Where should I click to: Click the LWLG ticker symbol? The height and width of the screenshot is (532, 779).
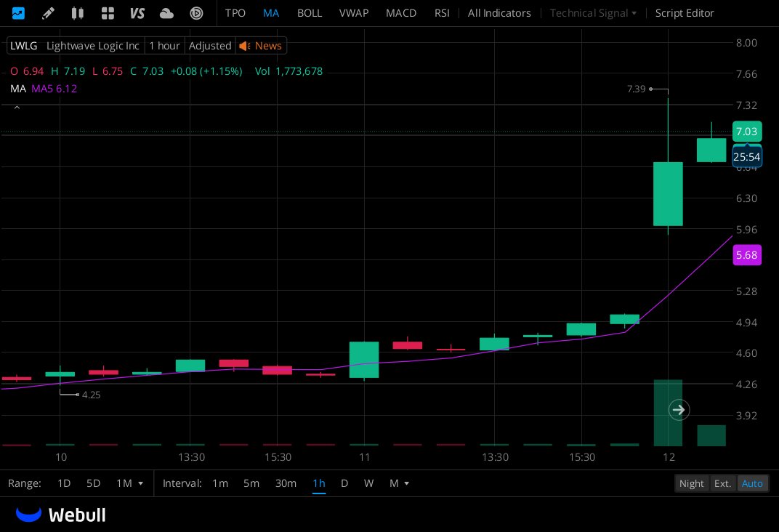pyautogui.click(x=24, y=46)
